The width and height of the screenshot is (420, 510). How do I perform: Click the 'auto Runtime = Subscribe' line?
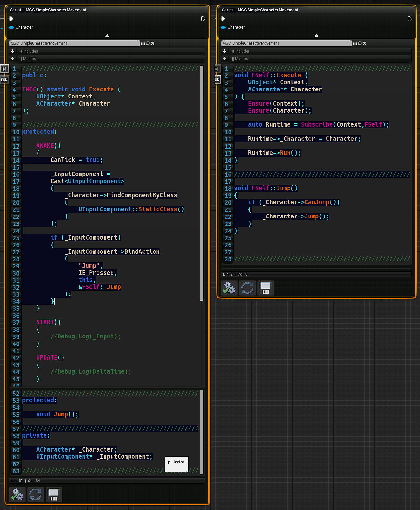(x=318, y=124)
